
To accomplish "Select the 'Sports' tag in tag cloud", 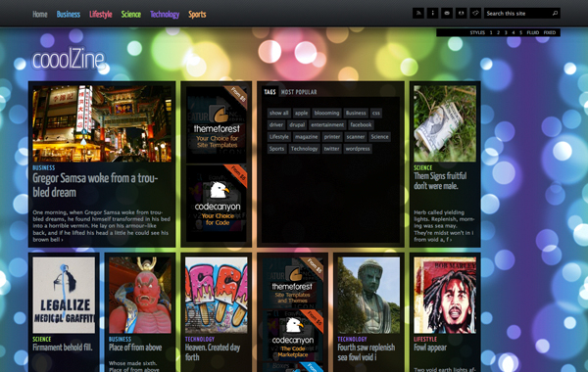I will point(276,149).
